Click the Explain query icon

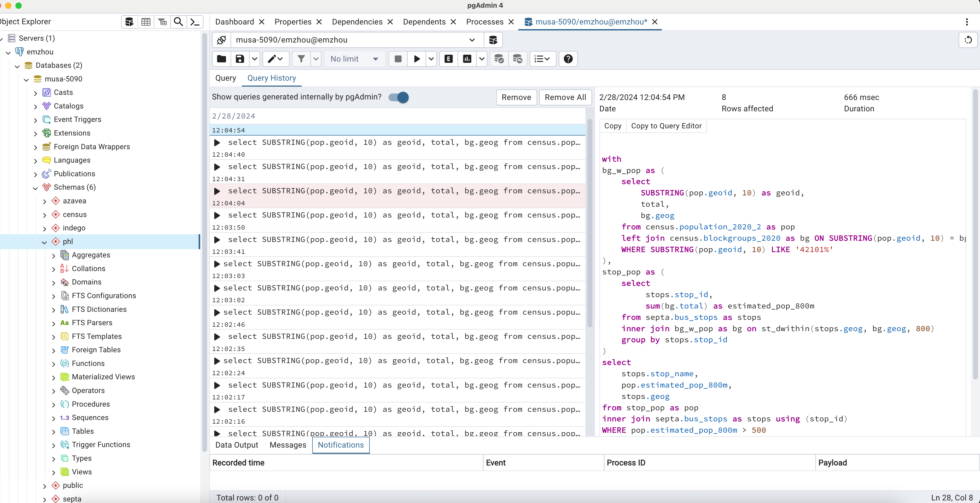pyautogui.click(x=449, y=58)
